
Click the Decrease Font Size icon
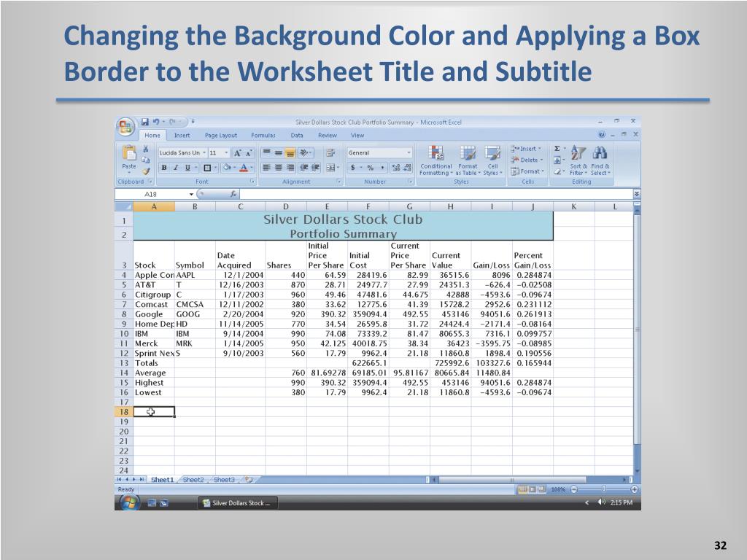tap(248, 153)
